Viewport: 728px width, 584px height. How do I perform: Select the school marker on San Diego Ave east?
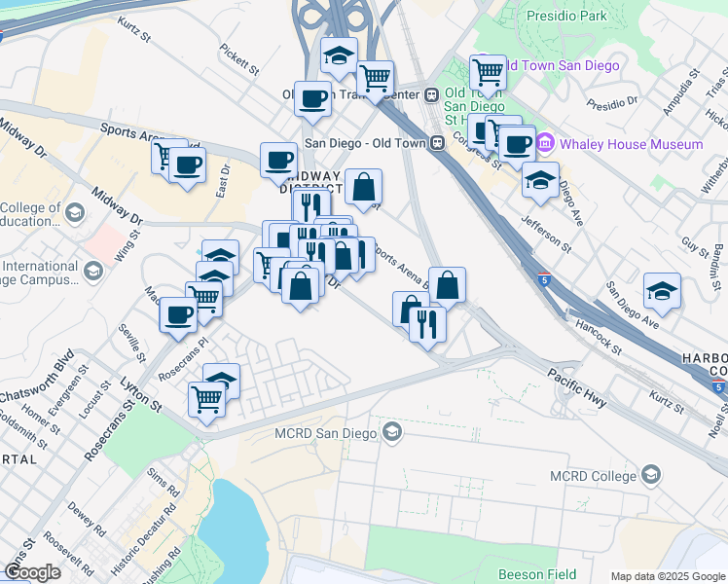[x=662, y=292]
